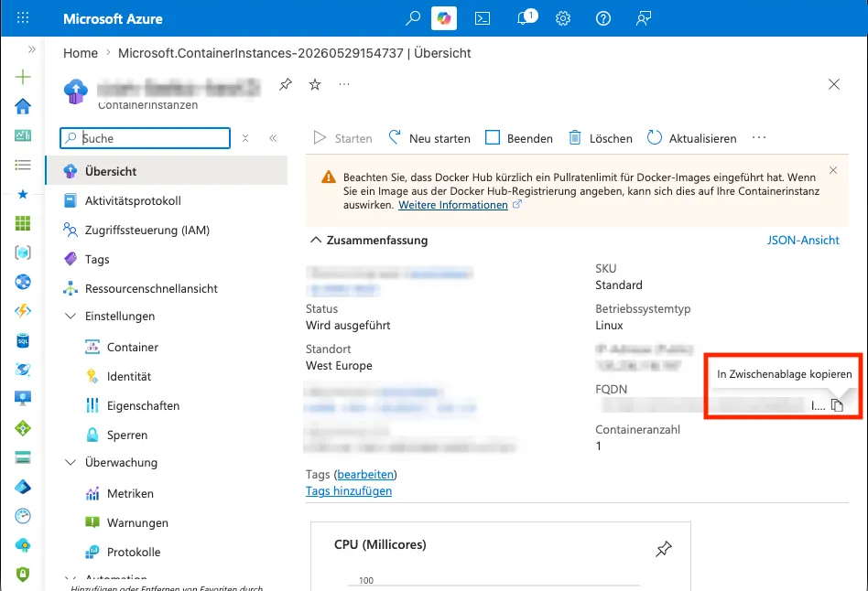Click Tags hinzufügen link
868x591 pixels.
(349, 491)
